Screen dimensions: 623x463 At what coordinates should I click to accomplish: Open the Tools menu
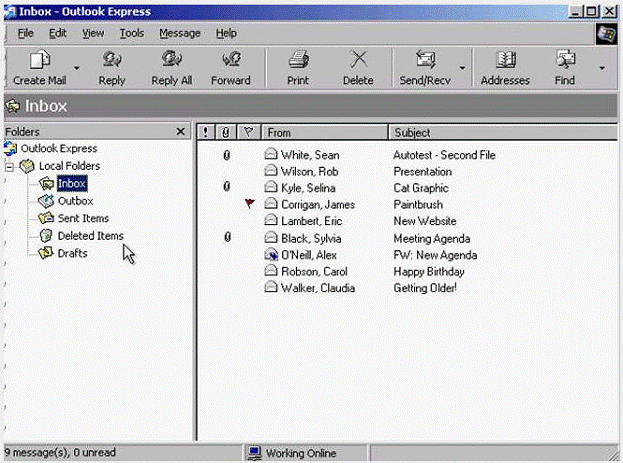tap(131, 33)
